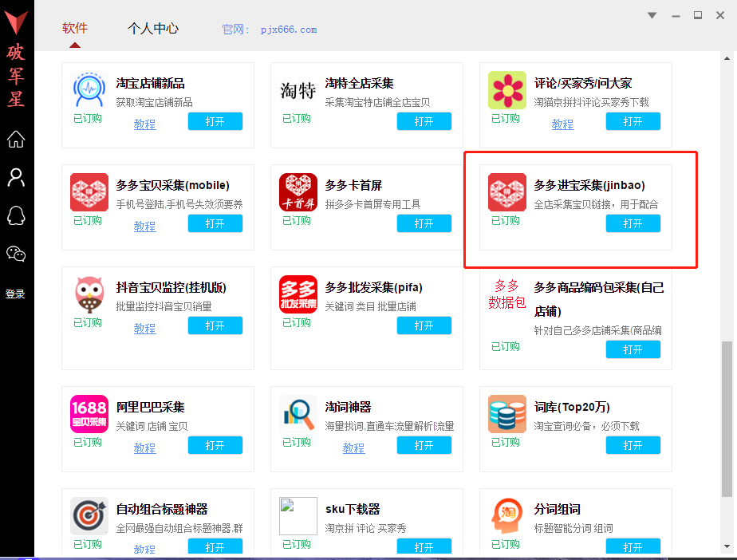View 教程 tutorial for 淘词神器

tap(354, 448)
